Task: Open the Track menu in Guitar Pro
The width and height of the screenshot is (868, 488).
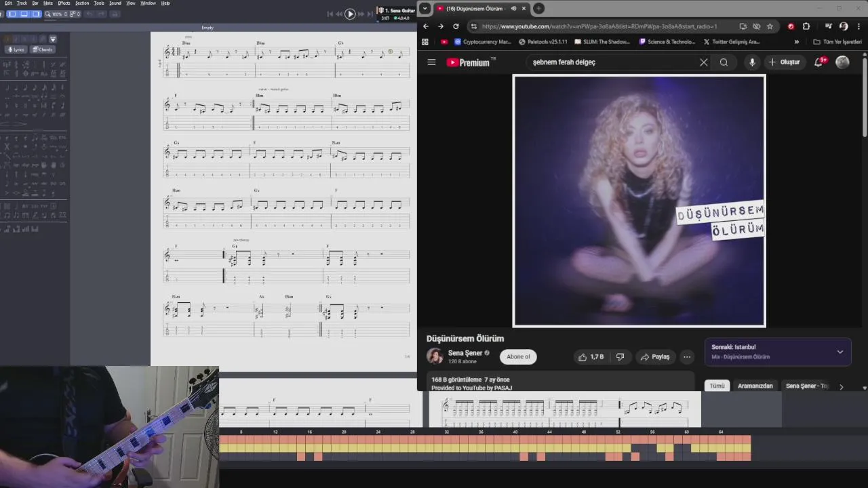Action: coord(22,3)
